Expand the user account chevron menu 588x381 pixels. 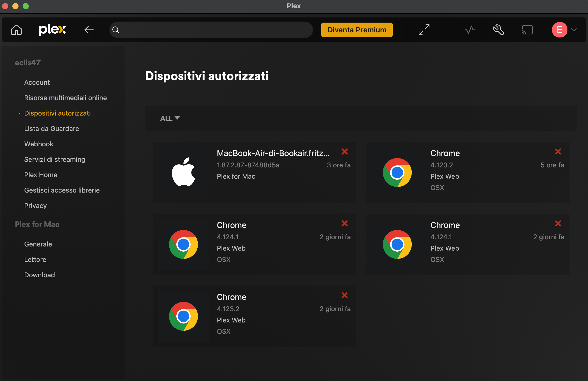[x=574, y=30]
